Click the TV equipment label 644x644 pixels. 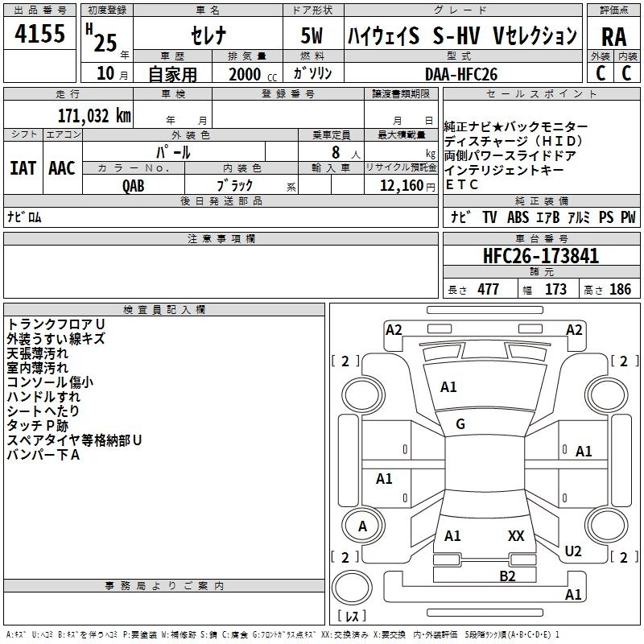pyautogui.click(x=489, y=217)
